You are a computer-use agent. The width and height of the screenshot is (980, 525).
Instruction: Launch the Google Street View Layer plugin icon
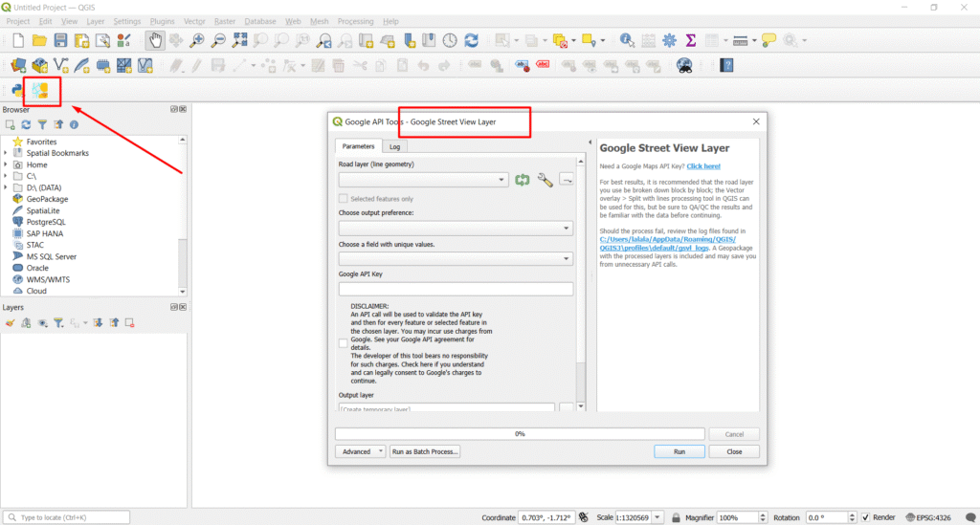(x=40, y=91)
